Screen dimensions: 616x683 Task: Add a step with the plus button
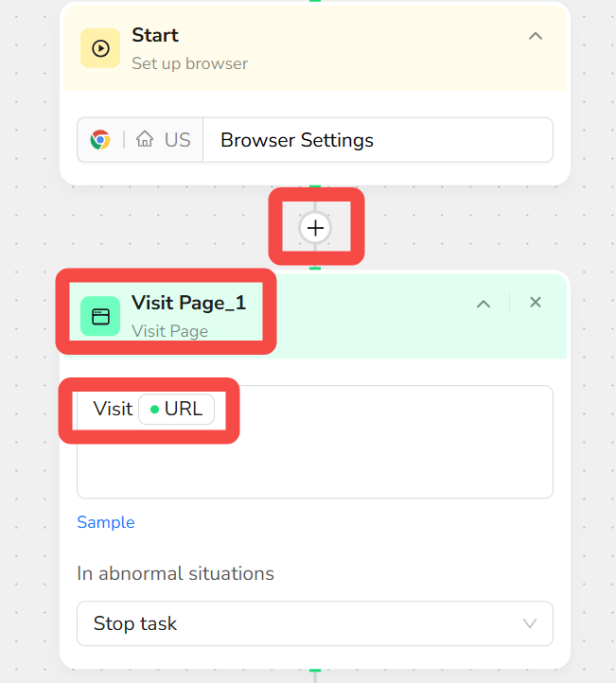(315, 228)
